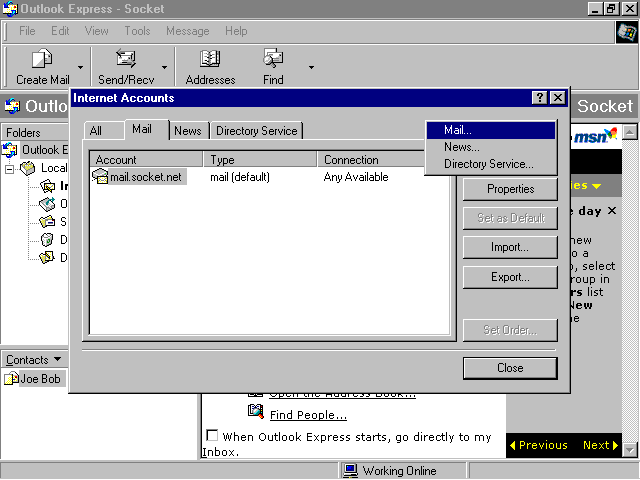Image resolution: width=640 pixels, height=480 pixels.
Task: Click the Set Order... button
Action: click(510, 330)
